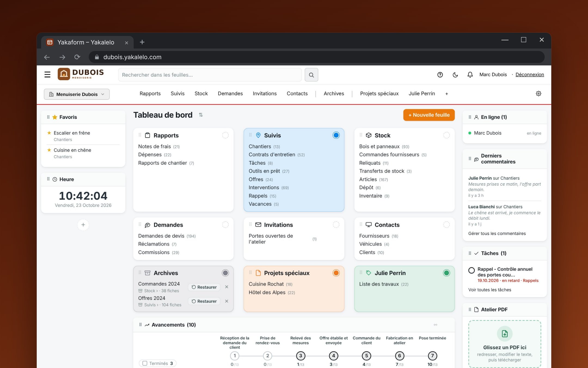Remove Offres 2024 archive with X
Viewport: 588px width, 368px height.
[x=226, y=301]
